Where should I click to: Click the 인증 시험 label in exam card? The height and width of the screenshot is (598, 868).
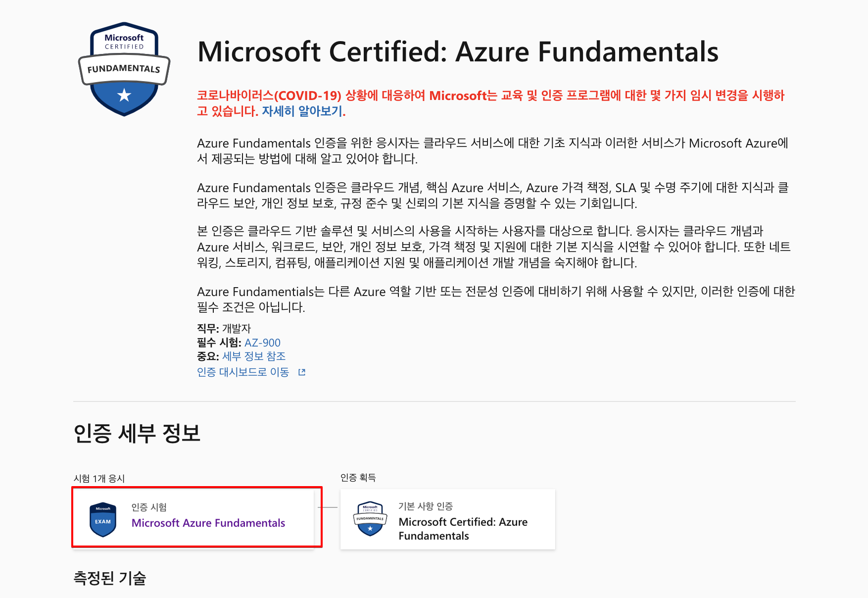point(149,507)
